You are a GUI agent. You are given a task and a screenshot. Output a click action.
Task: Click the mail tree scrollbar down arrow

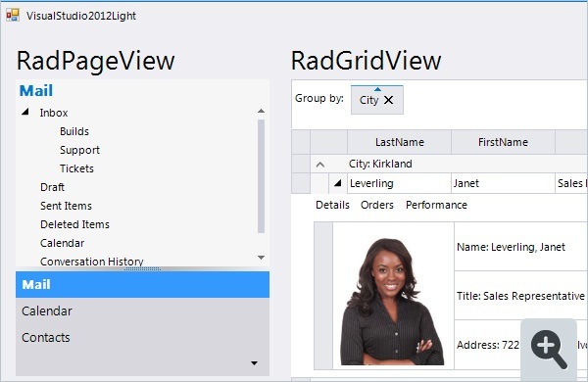(262, 258)
